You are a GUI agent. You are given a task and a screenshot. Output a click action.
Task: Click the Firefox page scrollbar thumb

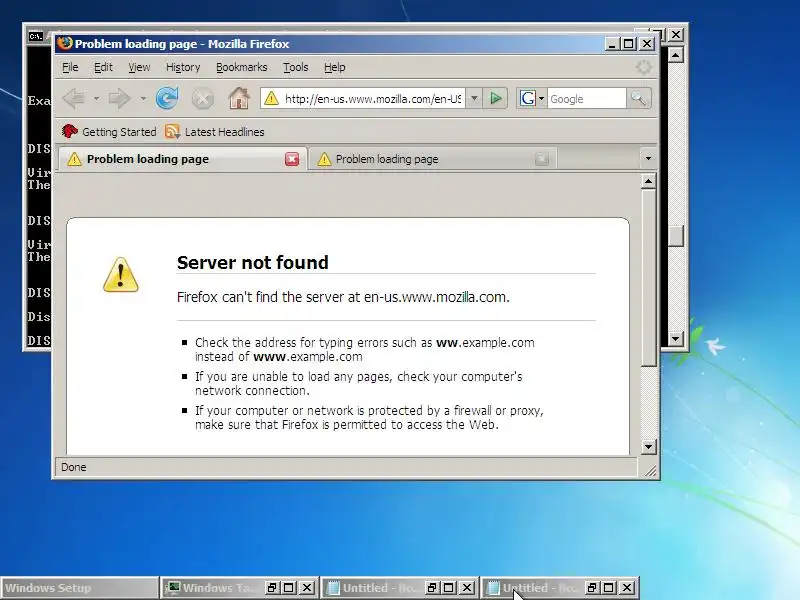[x=648, y=278]
